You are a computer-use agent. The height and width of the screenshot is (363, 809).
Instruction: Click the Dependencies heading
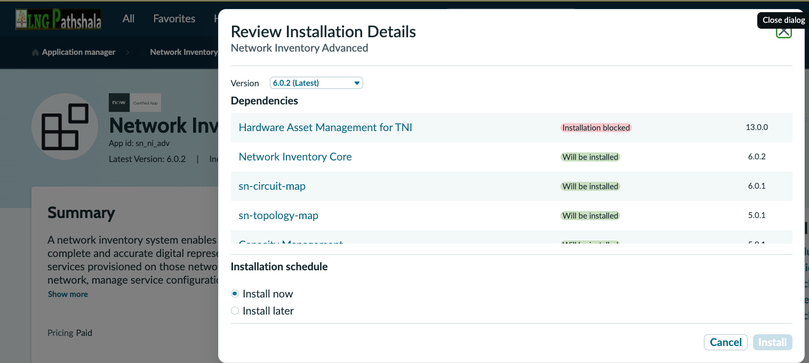point(264,101)
